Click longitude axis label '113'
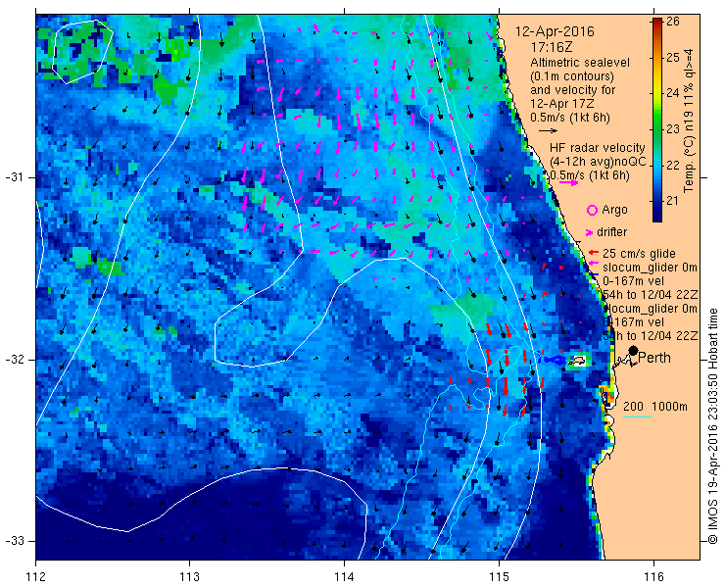 [x=189, y=577]
